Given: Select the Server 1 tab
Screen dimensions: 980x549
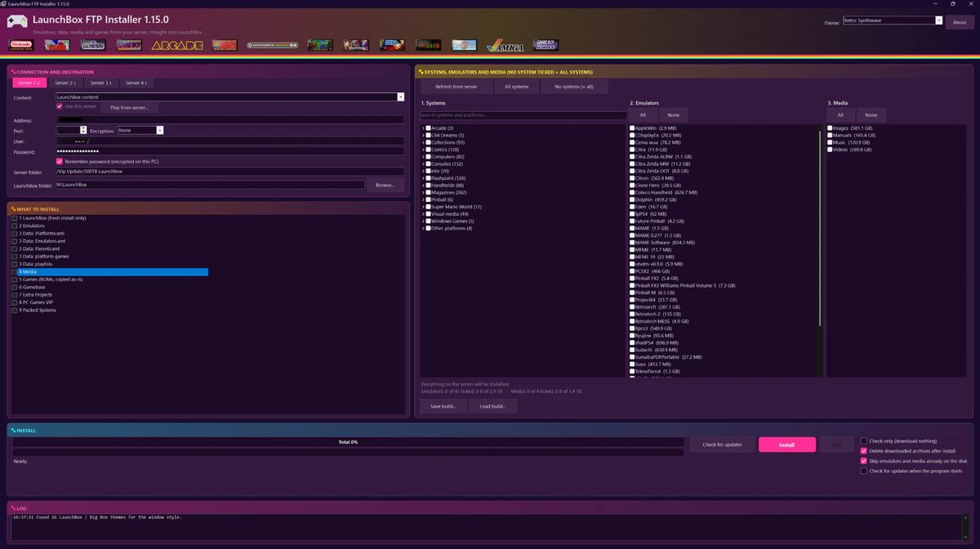Looking at the screenshot, I should click(29, 83).
